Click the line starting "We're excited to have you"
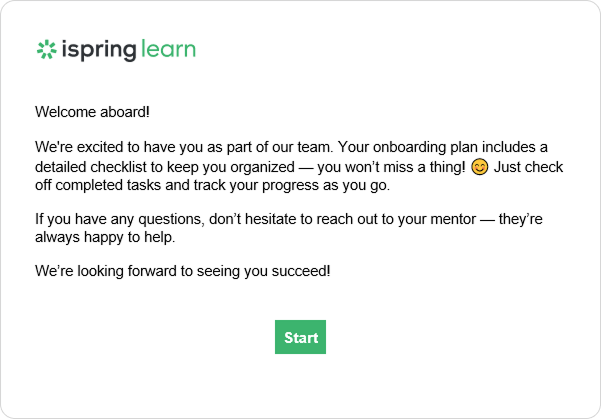 coord(291,147)
